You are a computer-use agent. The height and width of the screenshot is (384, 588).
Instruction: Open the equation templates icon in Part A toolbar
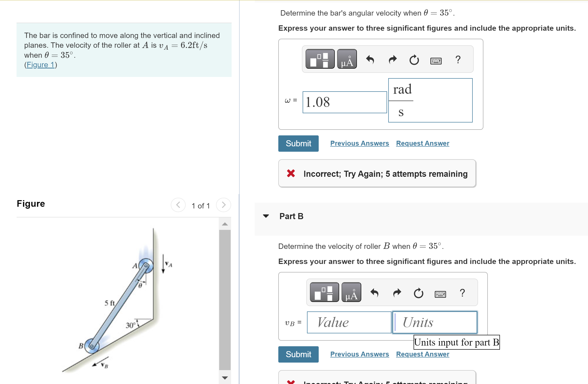320,59
